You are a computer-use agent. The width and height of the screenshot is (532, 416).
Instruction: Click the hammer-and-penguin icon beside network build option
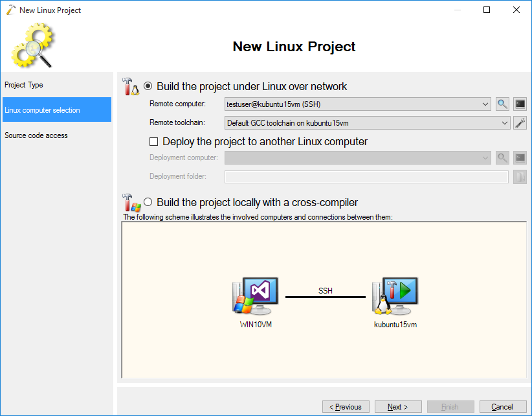pyautogui.click(x=131, y=86)
